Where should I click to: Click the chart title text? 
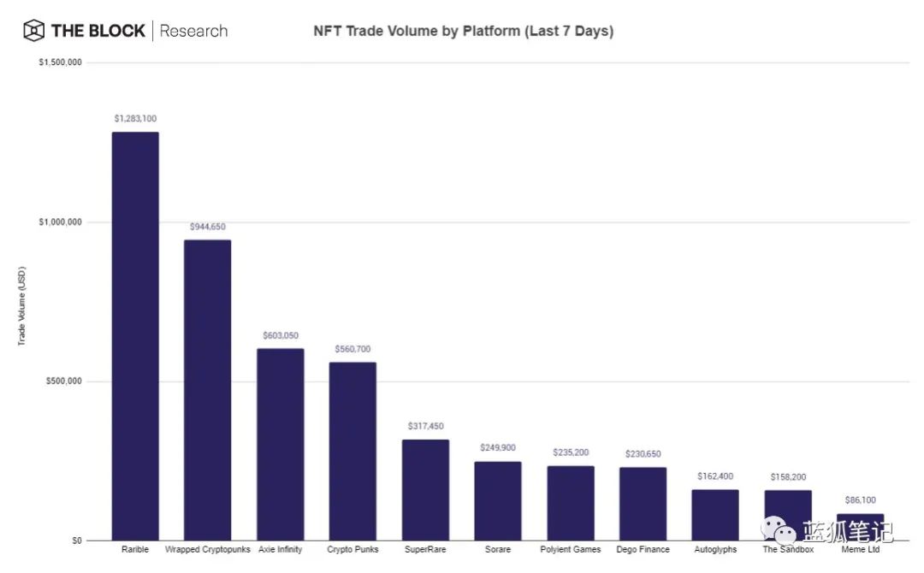[464, 32]
